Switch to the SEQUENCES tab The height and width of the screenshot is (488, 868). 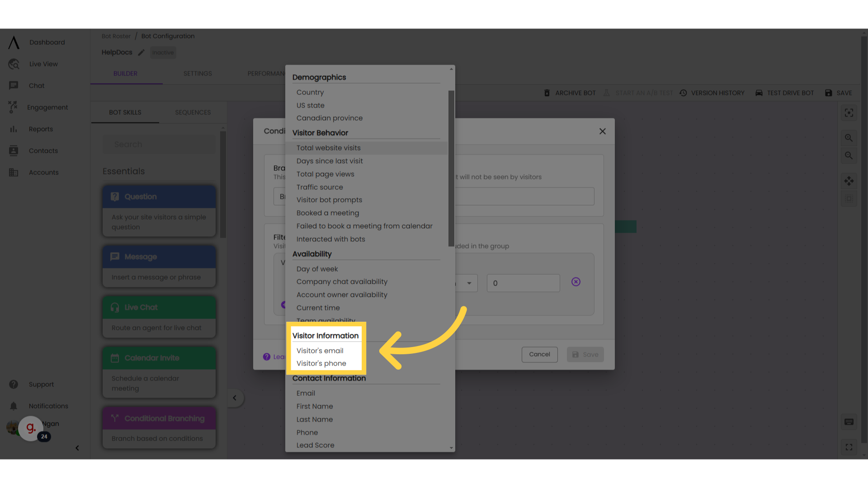(193, 112)
